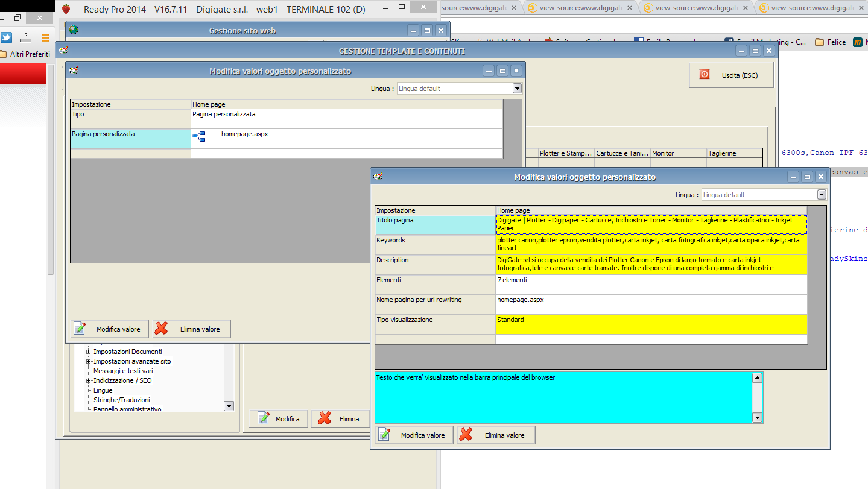Click the plotter canon keywords value cell
The image size is (868, 489).
click(x=651, y=245)
